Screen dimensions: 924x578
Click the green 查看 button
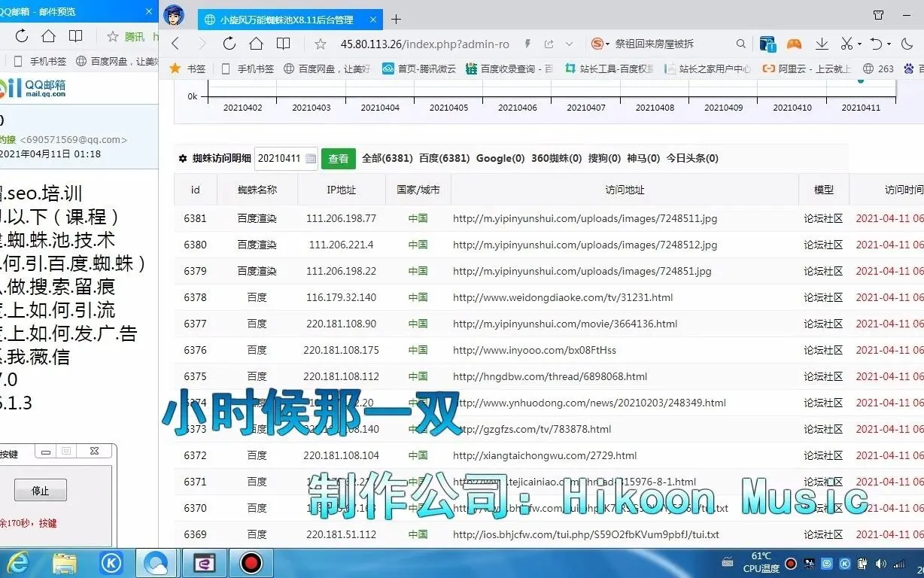click(x=339, y=159)
